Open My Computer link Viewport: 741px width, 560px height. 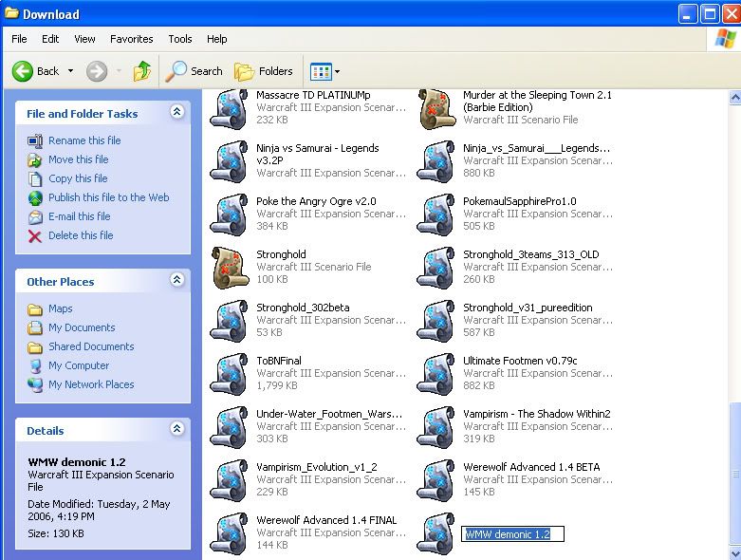pyautogui.click(x=79, y=365)
